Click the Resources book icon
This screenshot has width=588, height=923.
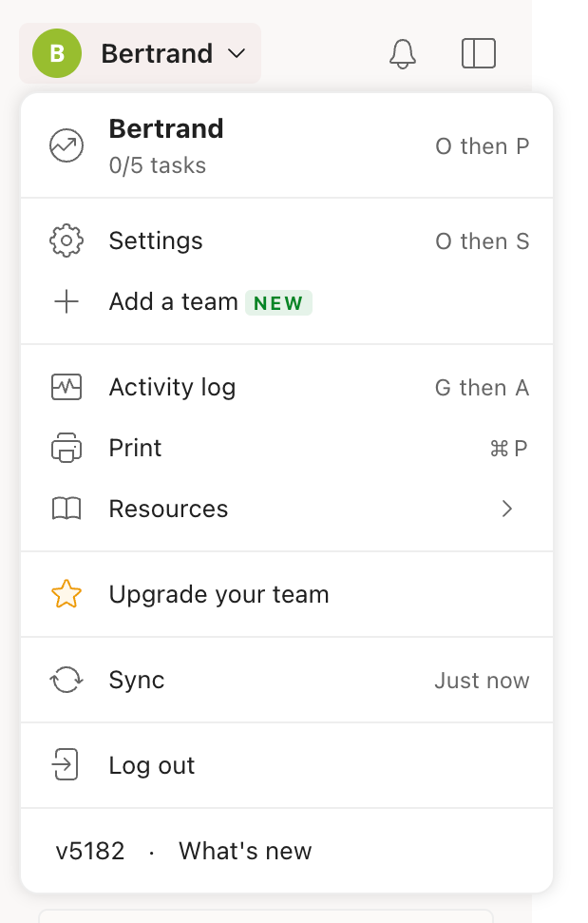66,509
